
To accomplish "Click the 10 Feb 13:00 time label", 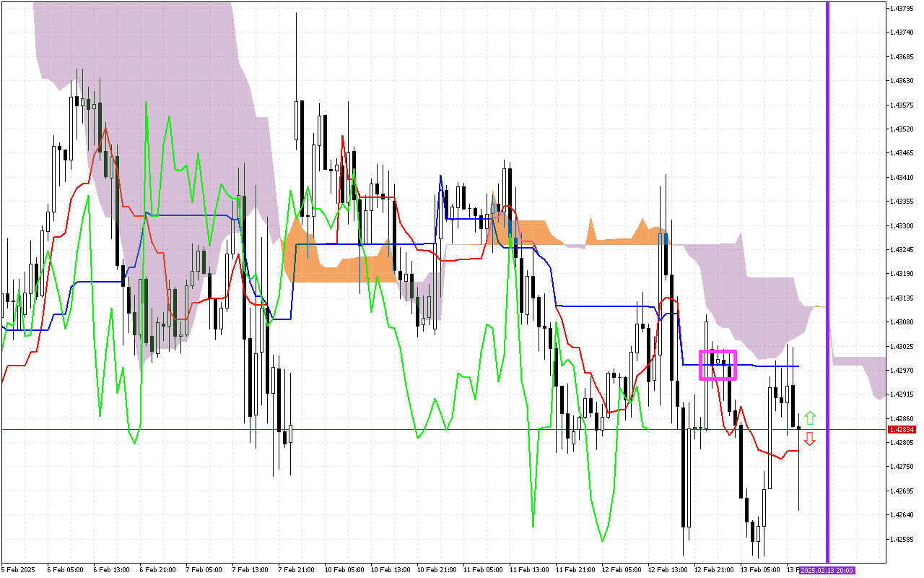I will (391, 570).
